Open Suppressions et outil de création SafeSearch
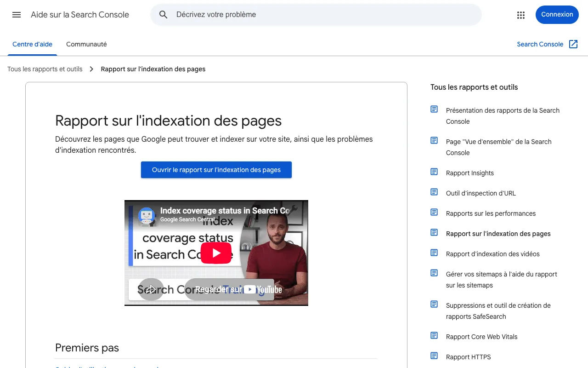This screenshot has height=368, width=588. pos(498,311)
